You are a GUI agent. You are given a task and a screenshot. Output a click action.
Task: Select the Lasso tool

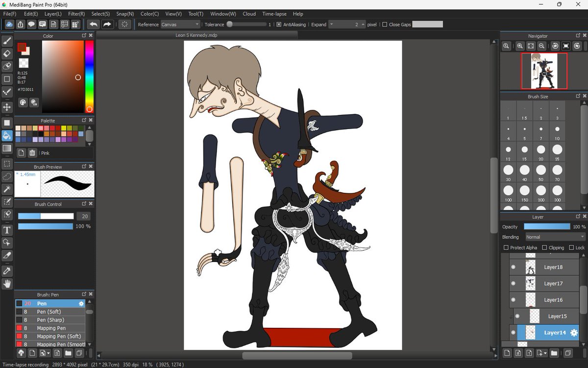[x=7, y=176]
